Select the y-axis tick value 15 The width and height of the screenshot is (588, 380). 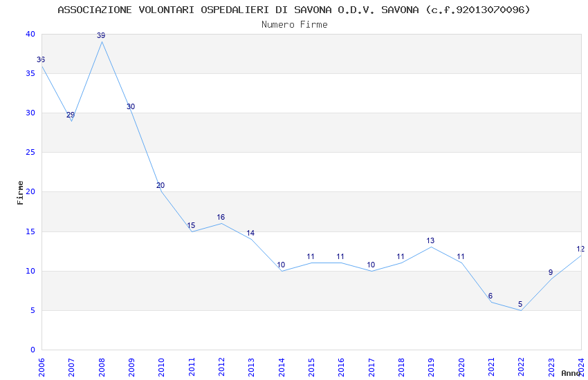pyautogui.click(x=30, y=231)
